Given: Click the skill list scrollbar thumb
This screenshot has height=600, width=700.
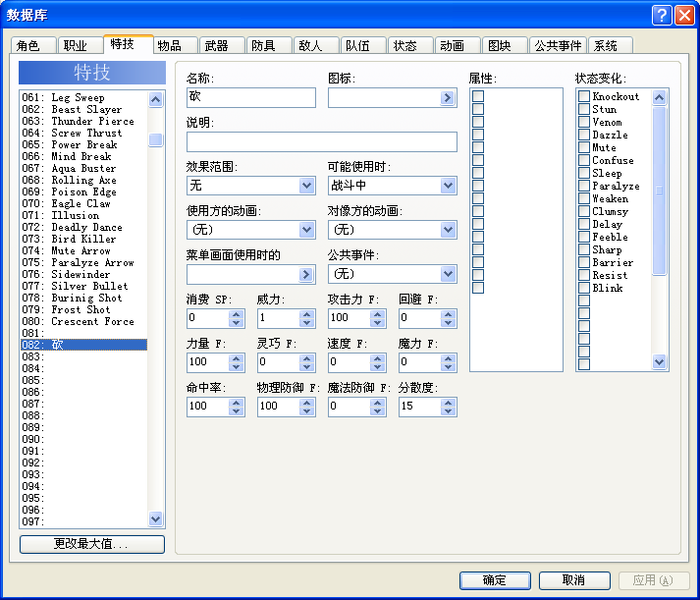Looking at the screenshot, I should pos(155,139).
